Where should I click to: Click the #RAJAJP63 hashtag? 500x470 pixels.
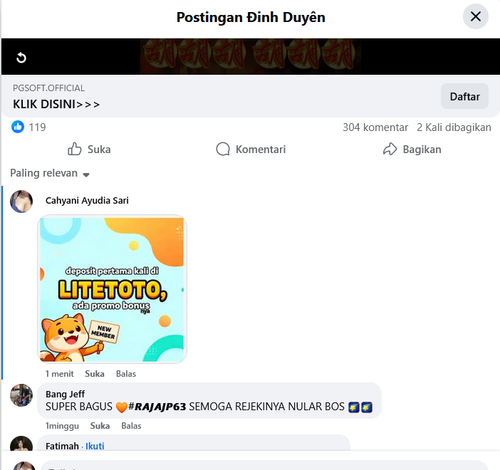(157, 407)
